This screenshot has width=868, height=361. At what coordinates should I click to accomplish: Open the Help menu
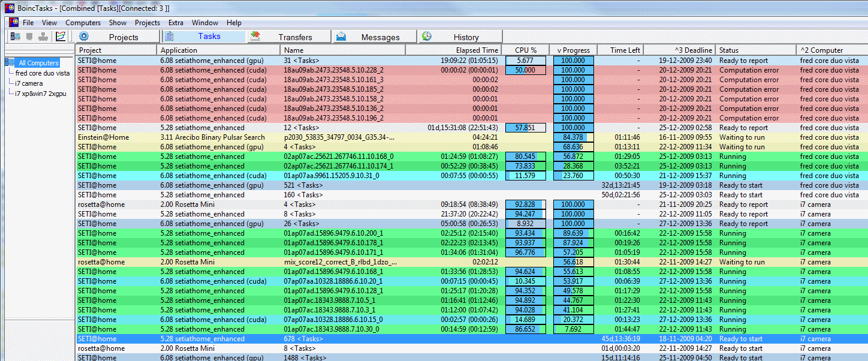(234, 23)
